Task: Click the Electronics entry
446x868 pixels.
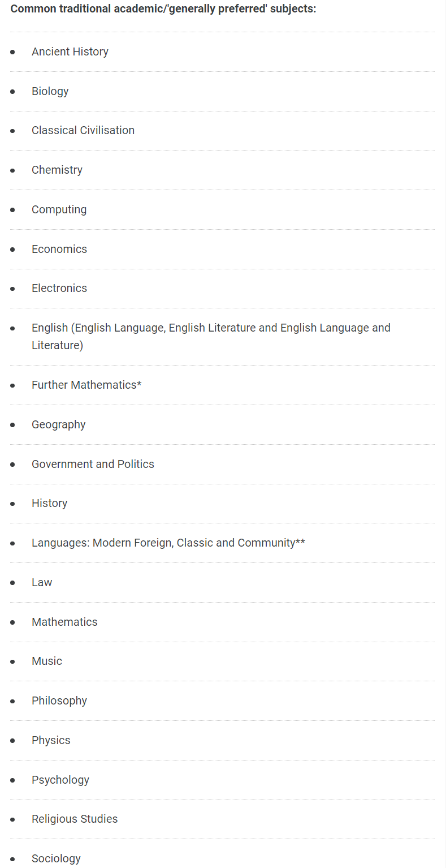Action: click(x=59, y=288)
